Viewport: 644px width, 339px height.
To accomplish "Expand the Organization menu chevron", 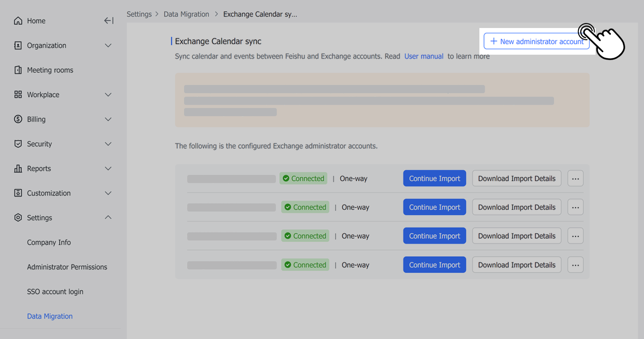I will 108,46.
